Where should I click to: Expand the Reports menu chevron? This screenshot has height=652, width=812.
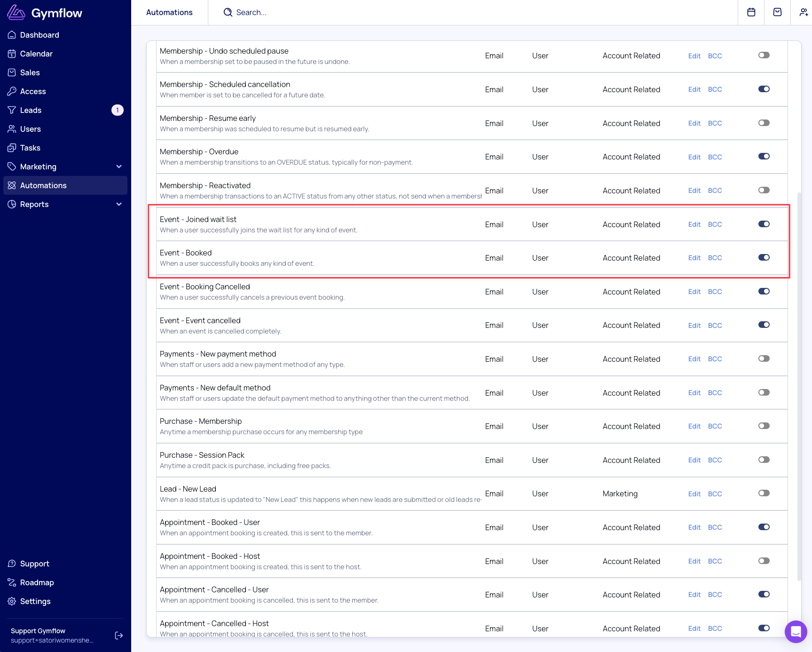[119, 204]
